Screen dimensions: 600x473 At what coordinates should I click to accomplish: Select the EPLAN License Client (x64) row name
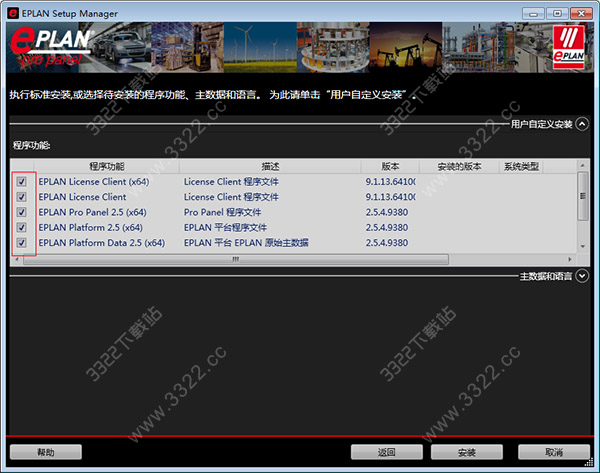(94, 181)
